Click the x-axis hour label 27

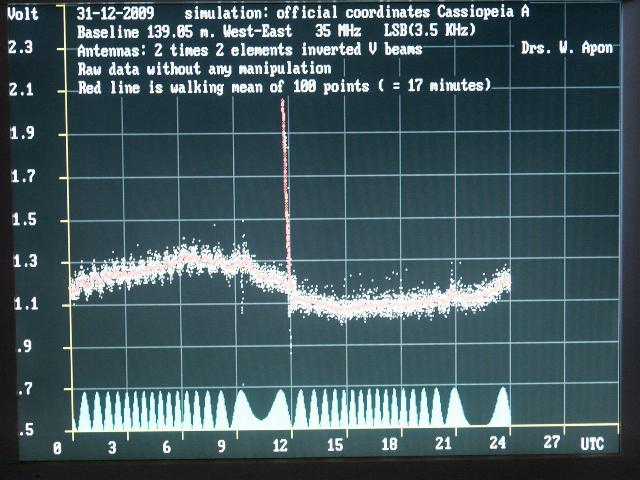point(552,442)
